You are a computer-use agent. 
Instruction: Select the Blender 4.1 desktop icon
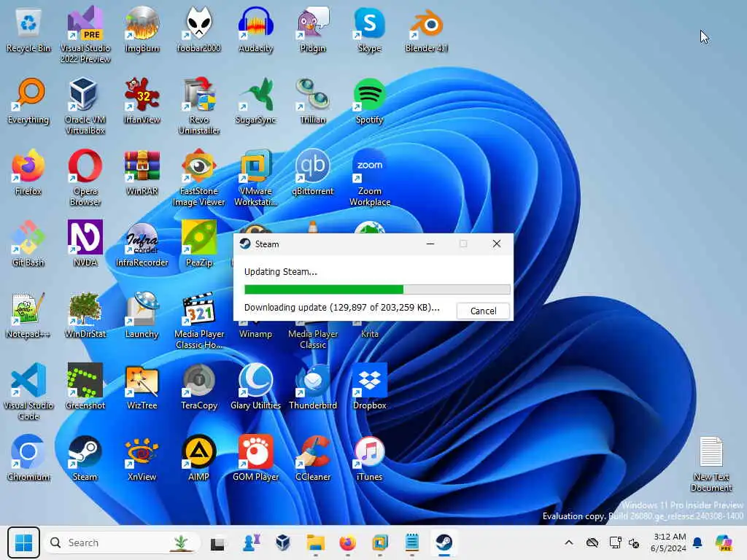click(x=426, y=29)
